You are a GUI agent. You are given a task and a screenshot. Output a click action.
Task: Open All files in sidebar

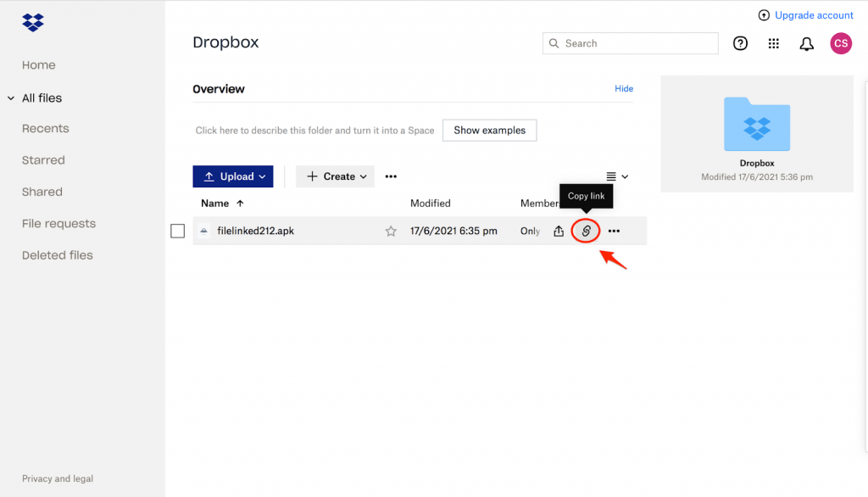(x=42, y=98)
